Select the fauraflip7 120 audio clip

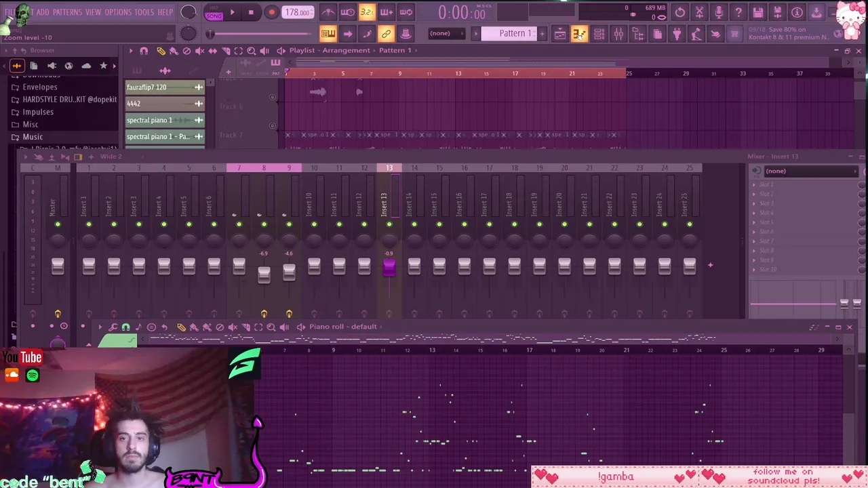point(165,87)
